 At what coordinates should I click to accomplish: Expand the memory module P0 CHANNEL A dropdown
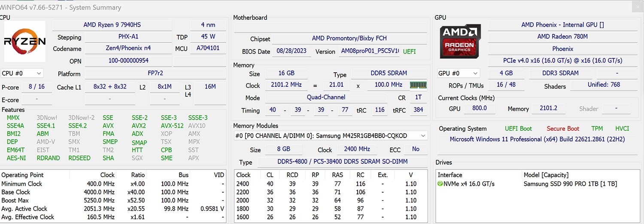(330, 136)
